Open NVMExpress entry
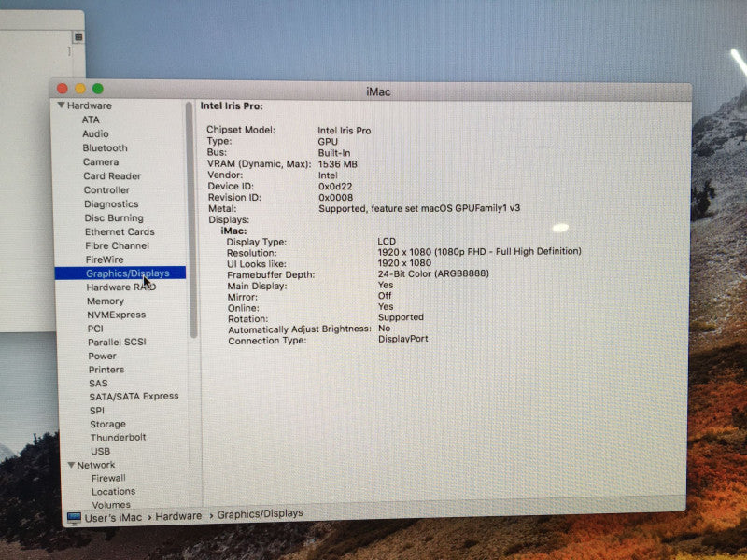The width and height of the screenshot is (747, 560). (116, 315)
